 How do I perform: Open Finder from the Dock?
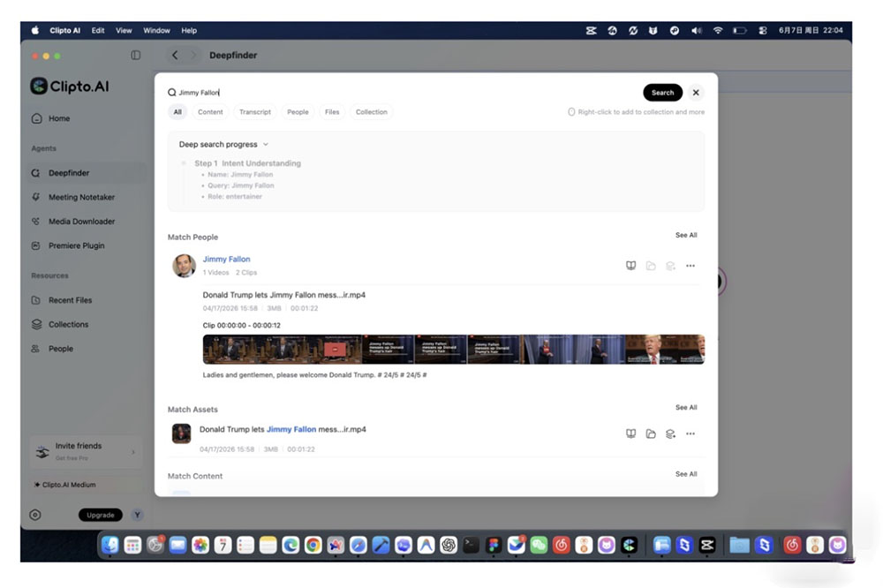[109, 545]
